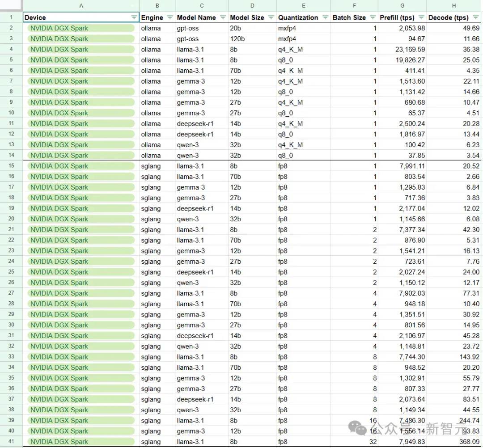
Task: Select column G header
Action: [402, 5]
